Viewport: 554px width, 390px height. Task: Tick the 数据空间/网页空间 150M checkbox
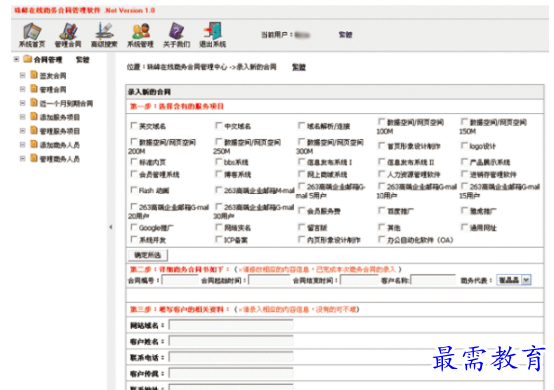point(464,122)
